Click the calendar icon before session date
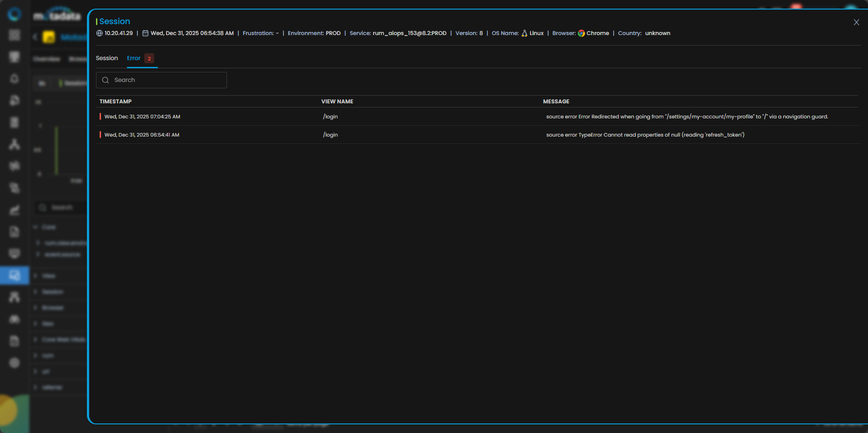This screenshot has height=433, width=868. 146,33
